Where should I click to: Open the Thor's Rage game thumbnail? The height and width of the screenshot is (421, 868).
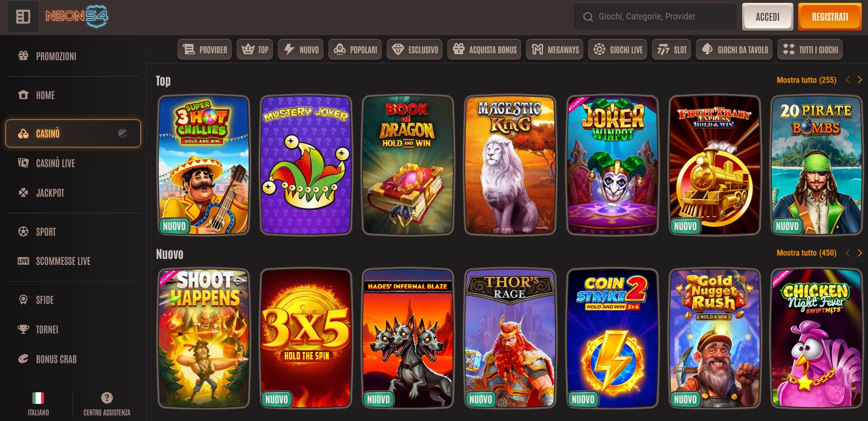(x=510, y=339)
